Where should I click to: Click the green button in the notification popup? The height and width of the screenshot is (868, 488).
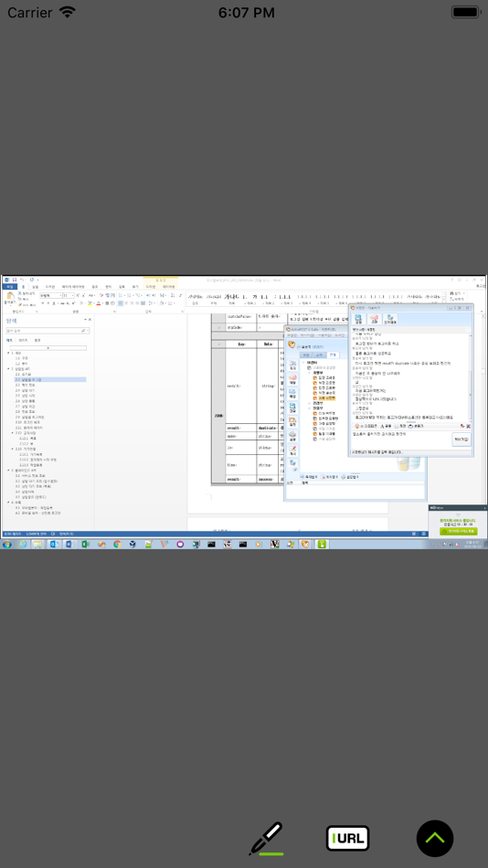(458, 531)
